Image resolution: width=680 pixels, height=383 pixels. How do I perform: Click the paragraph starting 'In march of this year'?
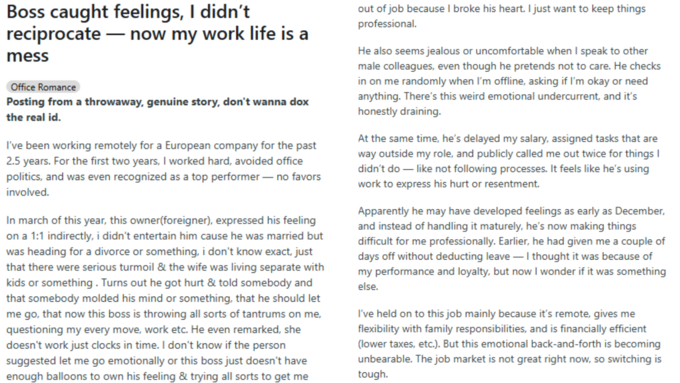165,298
